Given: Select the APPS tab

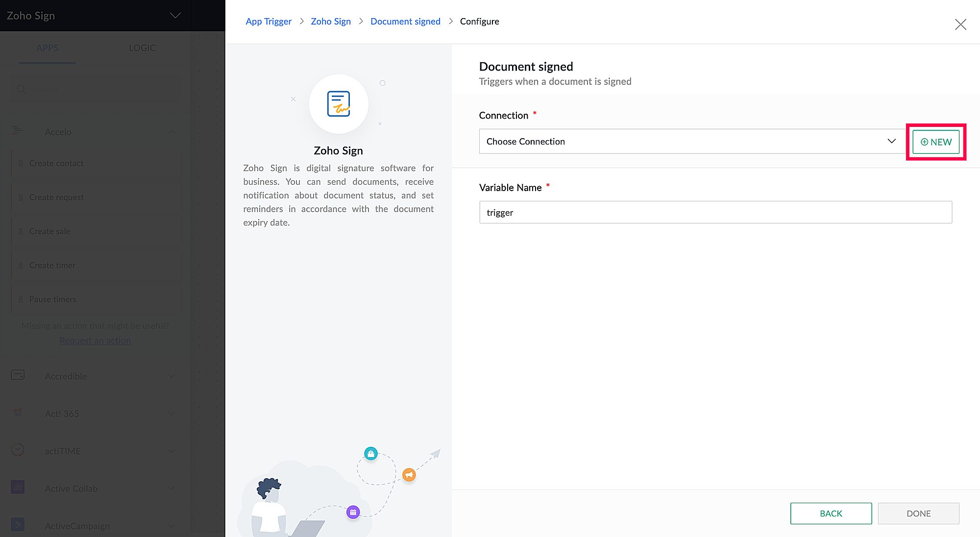Looking at the screenshot, I should tap(47, 48).
